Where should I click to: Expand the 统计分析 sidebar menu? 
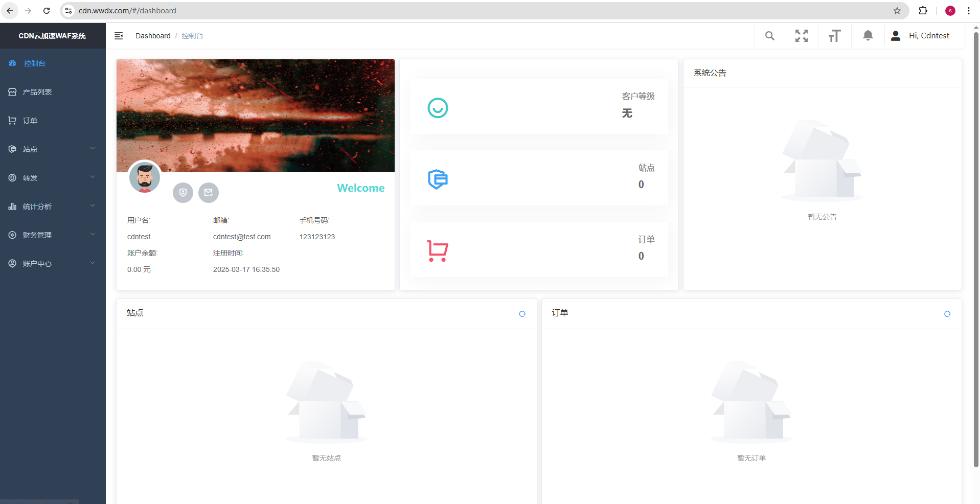coord(51,207)
